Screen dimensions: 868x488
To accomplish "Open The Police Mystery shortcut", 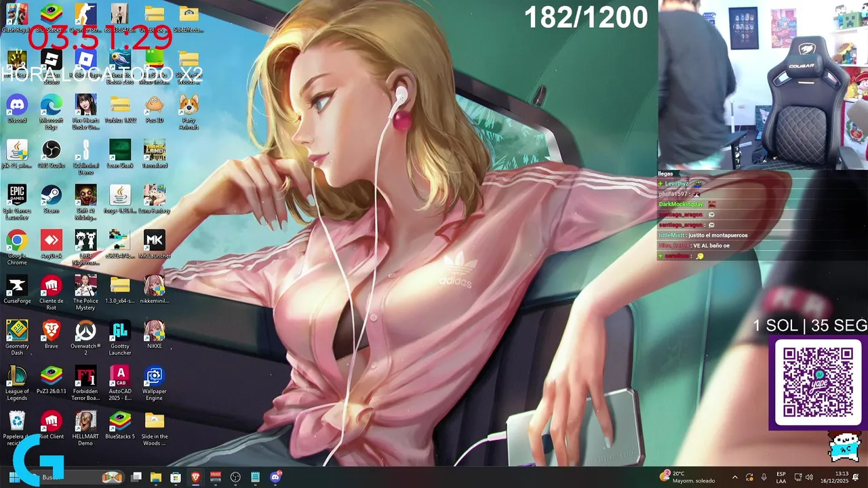I will [x=85, y=293].
